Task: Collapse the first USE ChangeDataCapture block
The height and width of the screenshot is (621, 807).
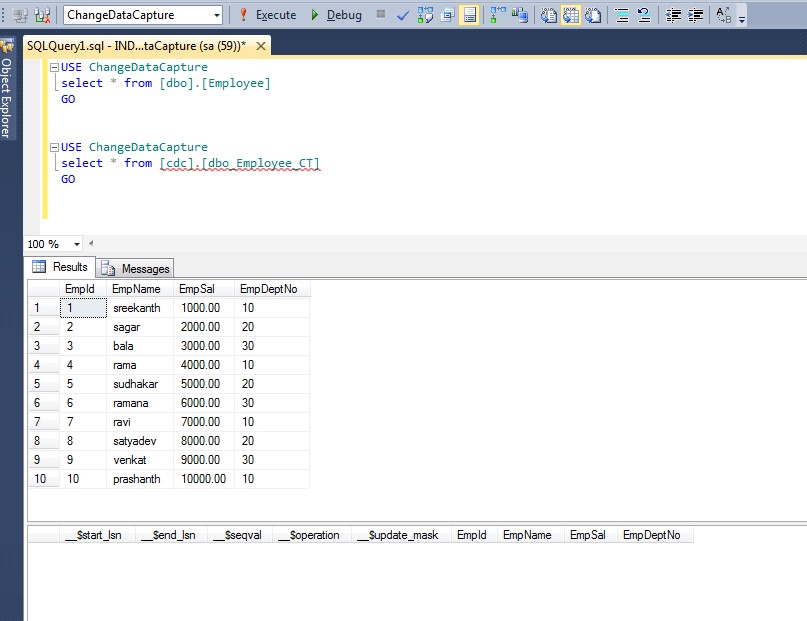Action: pos(54,67)
